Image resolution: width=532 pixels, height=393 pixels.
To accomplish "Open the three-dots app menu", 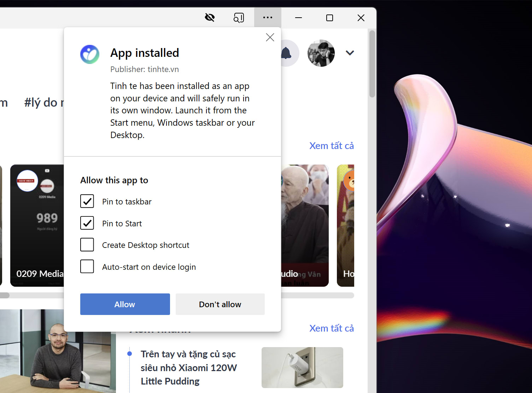I will [x=268, y=17].
